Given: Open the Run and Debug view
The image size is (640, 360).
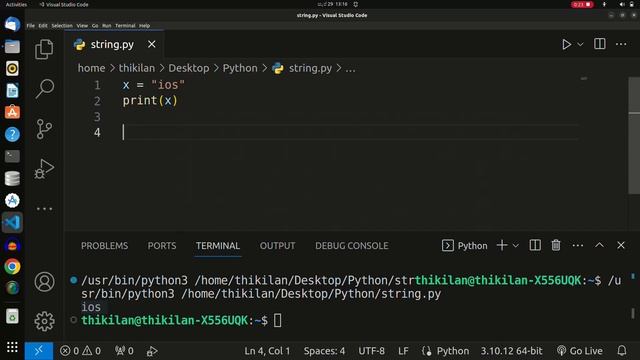Looking at the screenshot, I should [44, 169].
